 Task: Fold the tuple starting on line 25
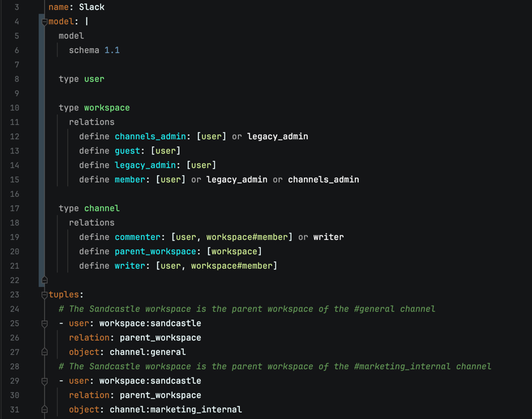pyautogui.click(x=44, y=324)
